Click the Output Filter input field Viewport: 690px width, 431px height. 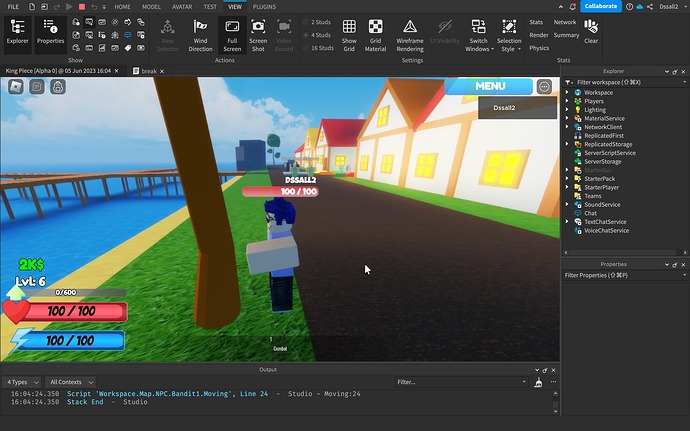tap(461, 382)
